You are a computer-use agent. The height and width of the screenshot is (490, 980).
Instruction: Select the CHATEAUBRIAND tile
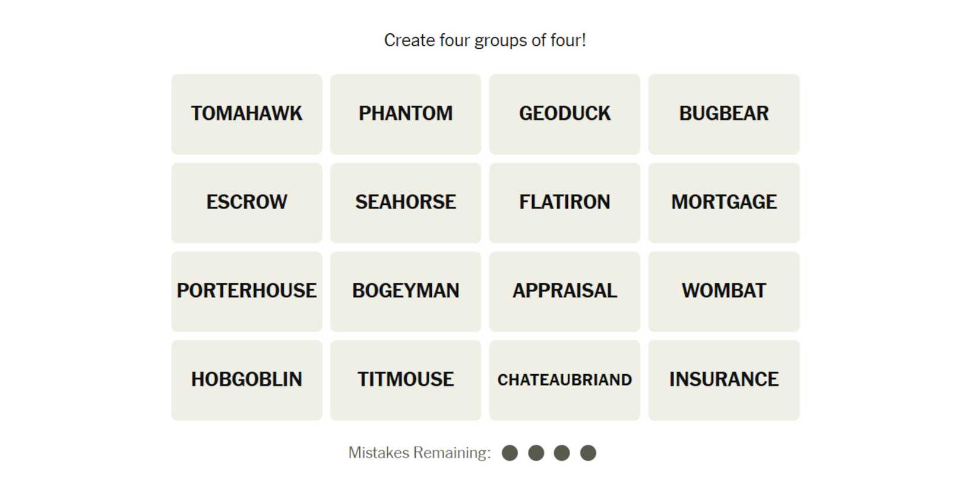[565, 380]
